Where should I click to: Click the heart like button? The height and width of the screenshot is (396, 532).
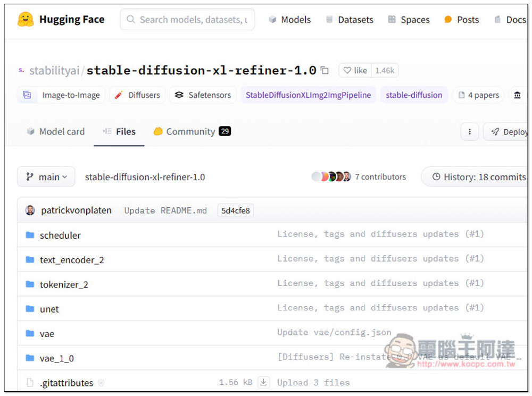click(x=355, y=71)
